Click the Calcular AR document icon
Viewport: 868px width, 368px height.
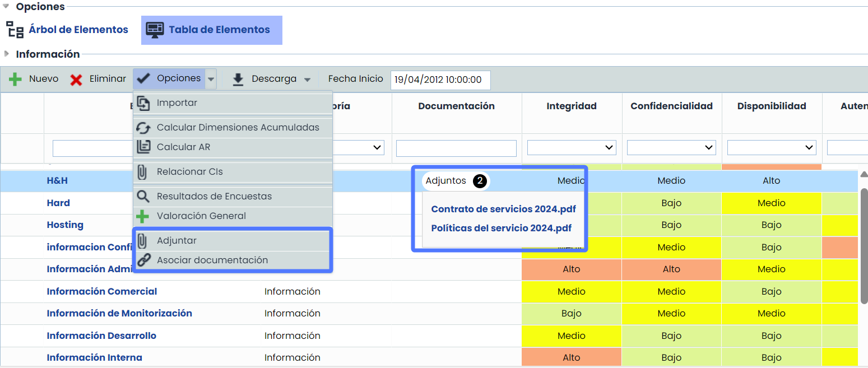click(143, 147)
